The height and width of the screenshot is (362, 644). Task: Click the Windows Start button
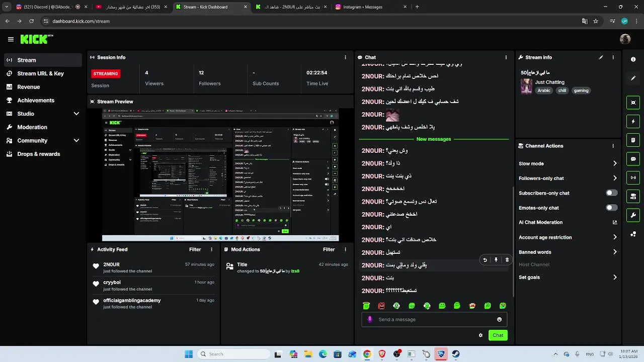click(189, 354)
